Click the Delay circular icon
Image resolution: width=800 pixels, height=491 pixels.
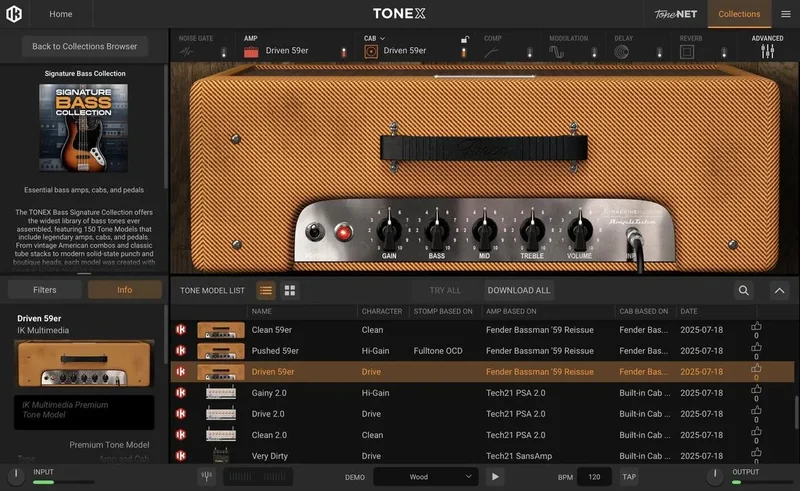point(621,52)
